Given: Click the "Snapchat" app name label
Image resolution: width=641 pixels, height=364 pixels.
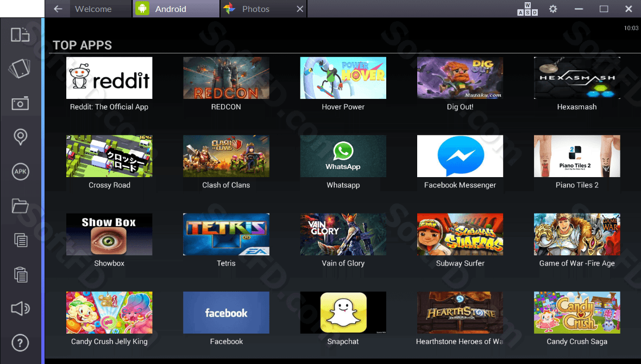Looking at the screenshot, I should click(x=343, y=342).
